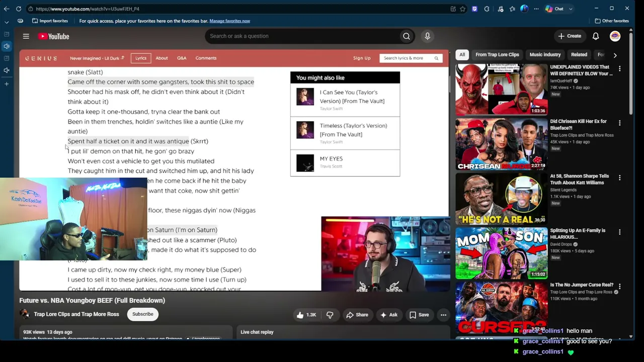
Task: Open the YouTube account avatar menu
Action: coord(615,36)
